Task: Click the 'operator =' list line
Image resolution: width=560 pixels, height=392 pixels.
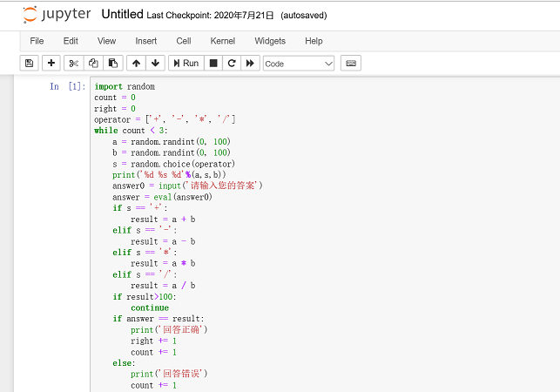Action: [x=165, y=119]
